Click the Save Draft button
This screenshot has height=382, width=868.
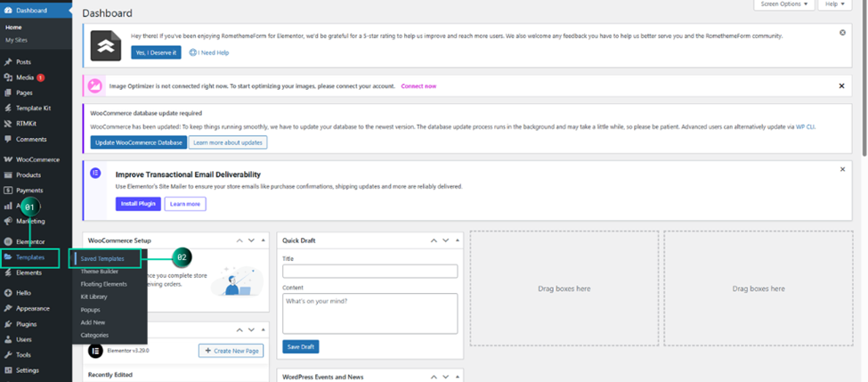pyautogui.click(x=301, y=346)
